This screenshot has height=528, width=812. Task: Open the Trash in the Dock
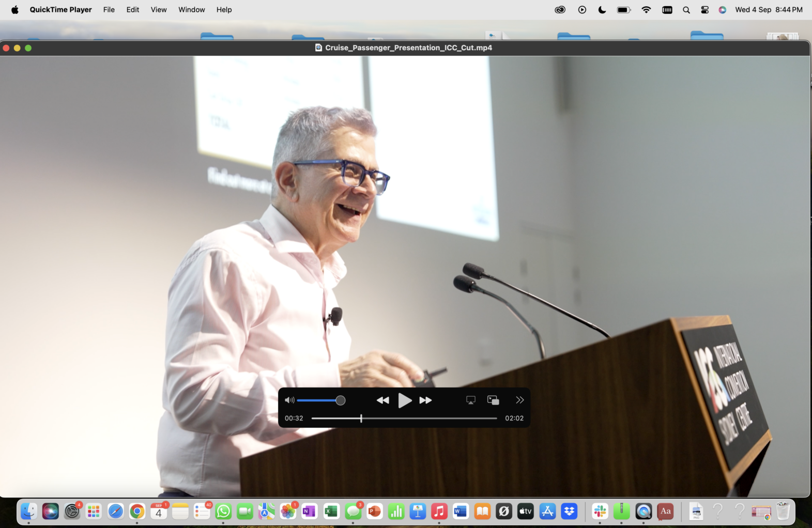pyautogui.click(x=783, y=511)
